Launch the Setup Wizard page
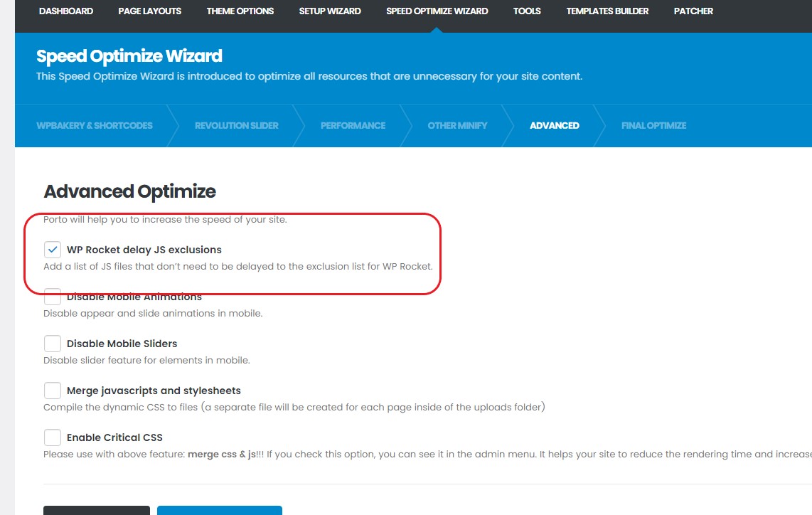Image resolution: width=812 pixels, height=515 pixels. click(330, 11)
